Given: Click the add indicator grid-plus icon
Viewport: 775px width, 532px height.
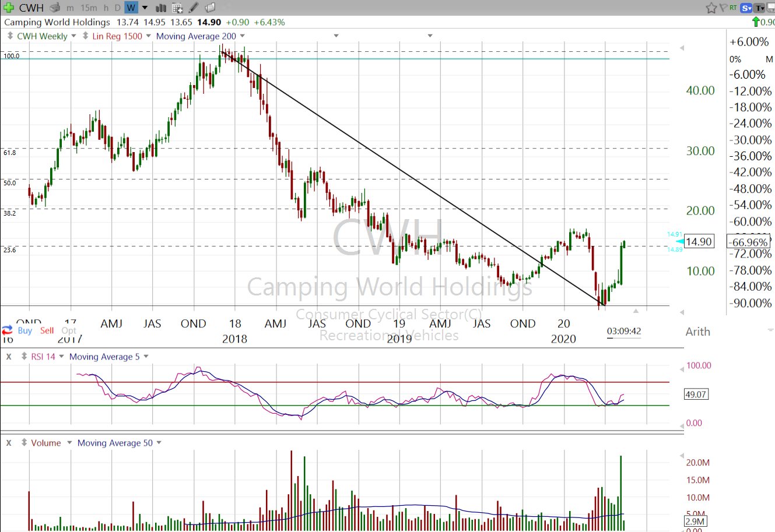Looking at the screenshot, I should [x=177, y=8].
